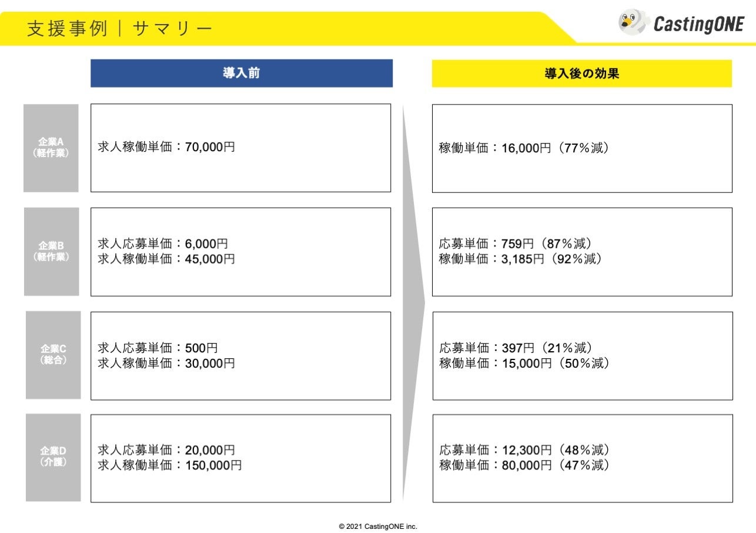Image resolution: width=756 pixels, height=533 pixels.
Task: Click the 企業A（軽作業） label
Action: pos(51,148)
